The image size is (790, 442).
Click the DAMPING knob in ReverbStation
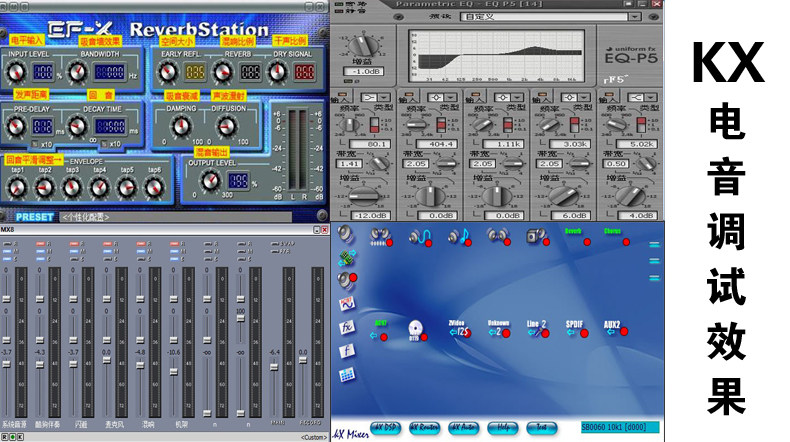pyautogui.click(x=180, y=127)
